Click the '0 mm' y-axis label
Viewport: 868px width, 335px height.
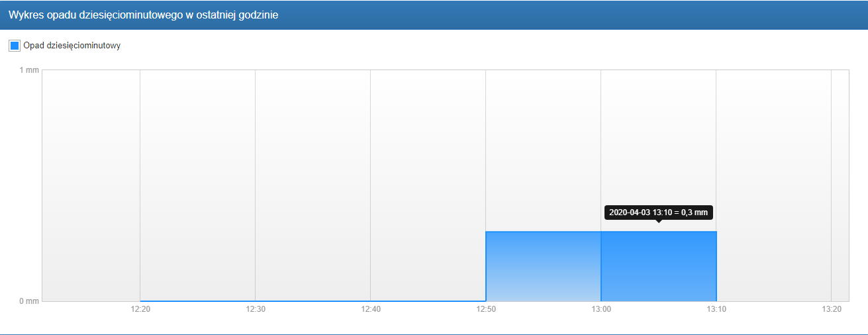click(29, 301)
